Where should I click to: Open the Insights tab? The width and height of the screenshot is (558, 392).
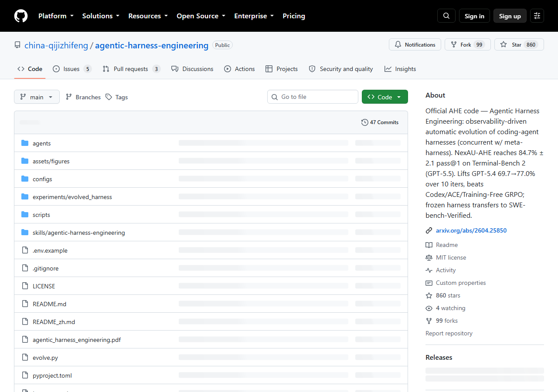tap(400, 69)
